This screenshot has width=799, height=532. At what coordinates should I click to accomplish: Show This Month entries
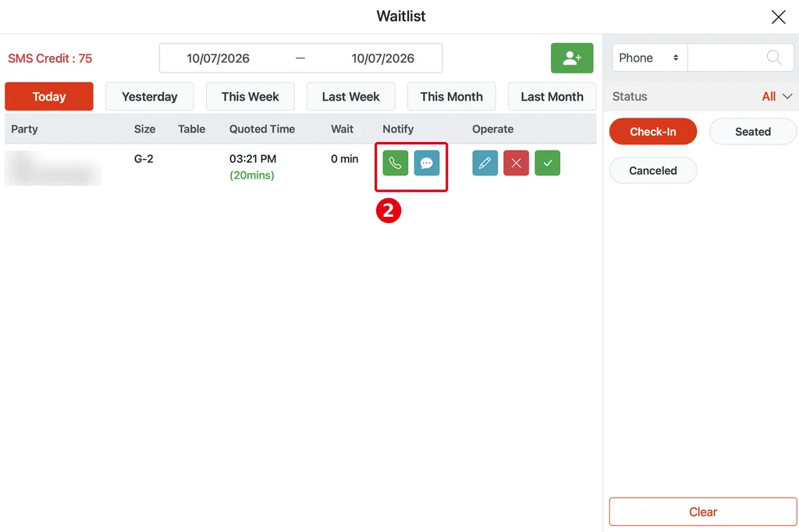point(452,96)
